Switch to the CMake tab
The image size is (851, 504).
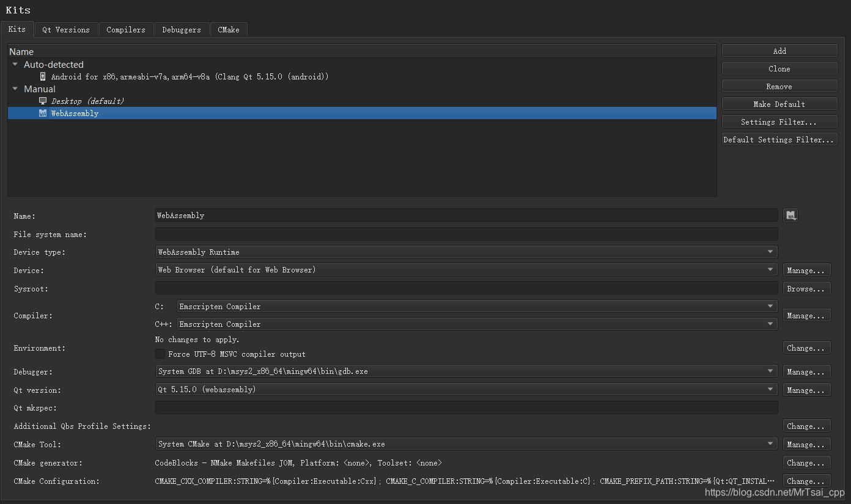229,29
